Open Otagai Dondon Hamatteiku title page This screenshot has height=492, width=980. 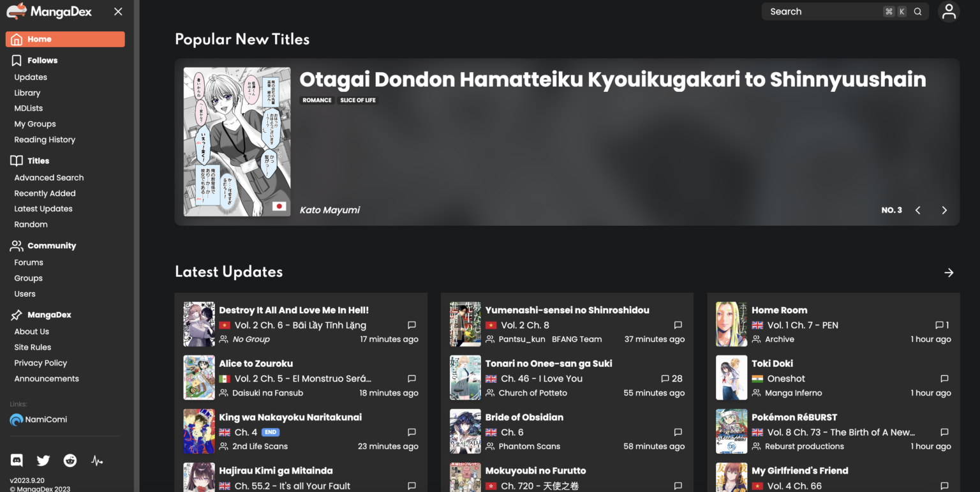tap(612, 79)
